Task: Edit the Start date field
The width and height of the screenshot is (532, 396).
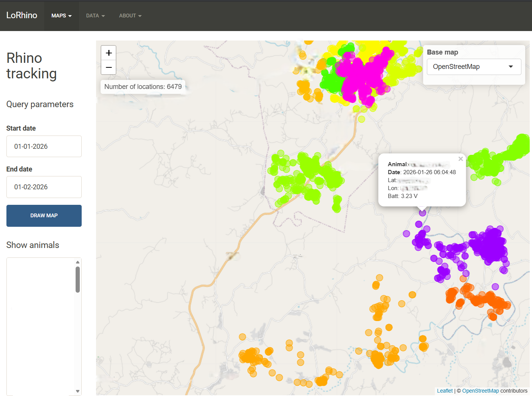Action: click(44, 147)
